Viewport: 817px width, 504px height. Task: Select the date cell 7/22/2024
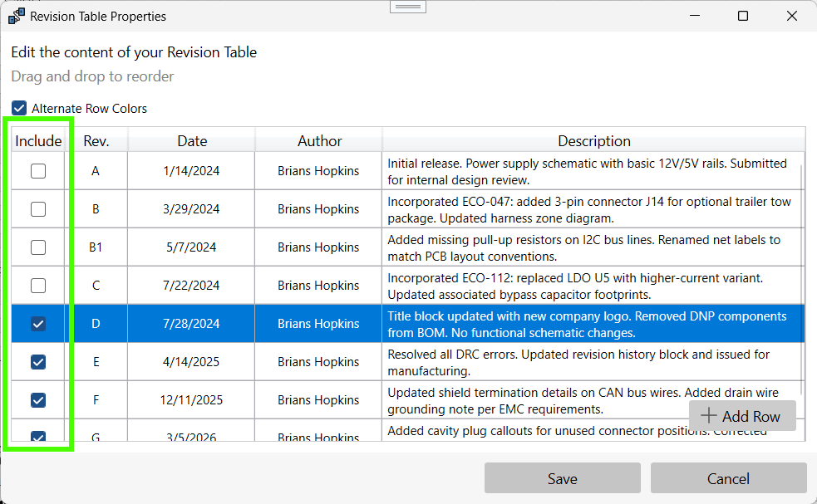pos(191,286)
